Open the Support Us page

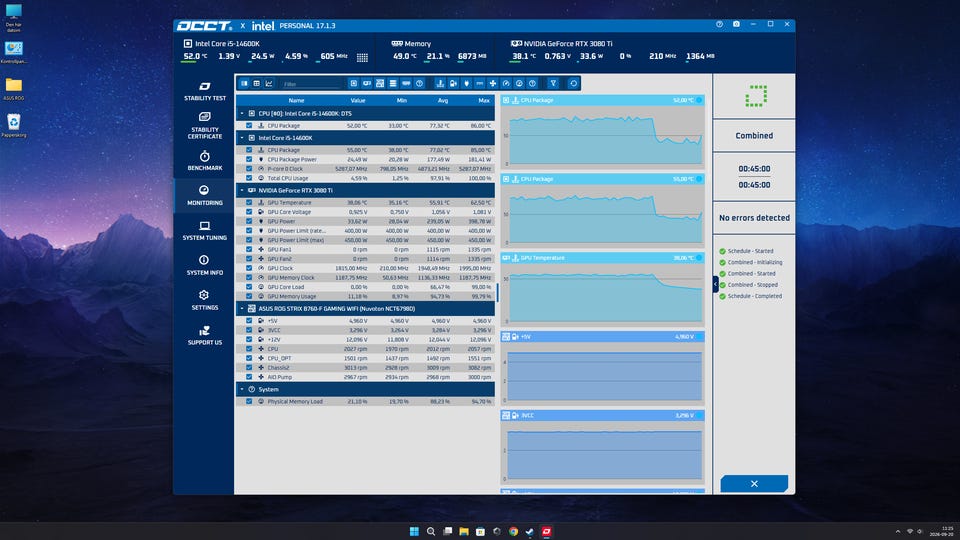[204, 335]
